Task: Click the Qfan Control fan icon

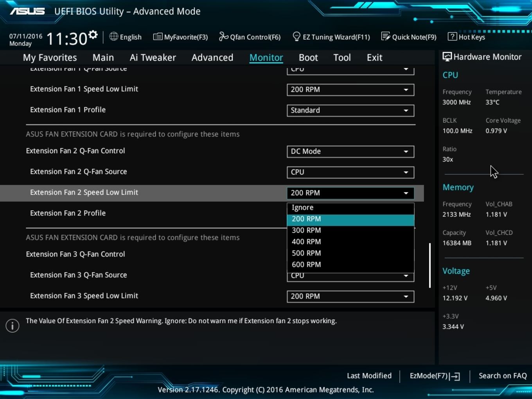Action: pos(223,36)
